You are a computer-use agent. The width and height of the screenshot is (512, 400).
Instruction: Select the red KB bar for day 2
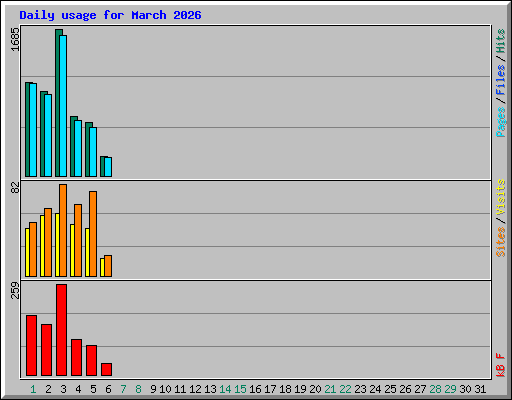tap(46, 350)
